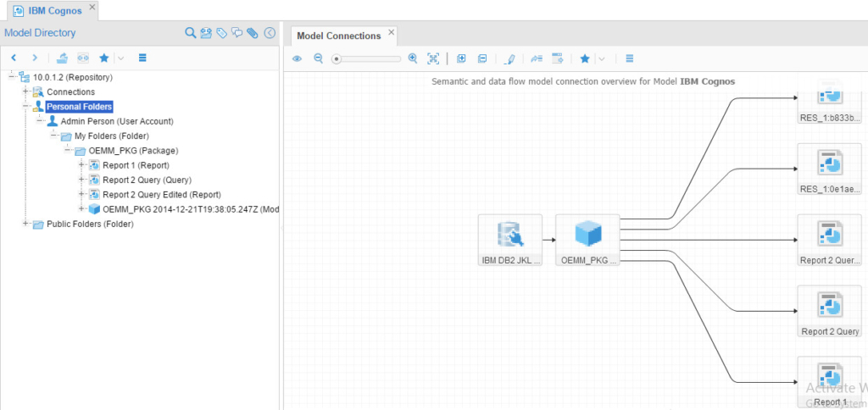This screenshot has height=410, width=868.
Task: Expand the Public Folders node
Action: coord(25,224)
